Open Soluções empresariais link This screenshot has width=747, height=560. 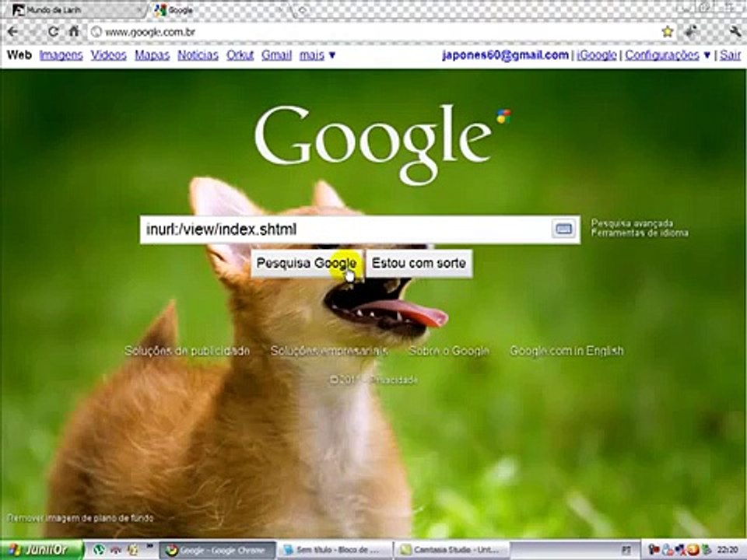[x=329, y=351]
